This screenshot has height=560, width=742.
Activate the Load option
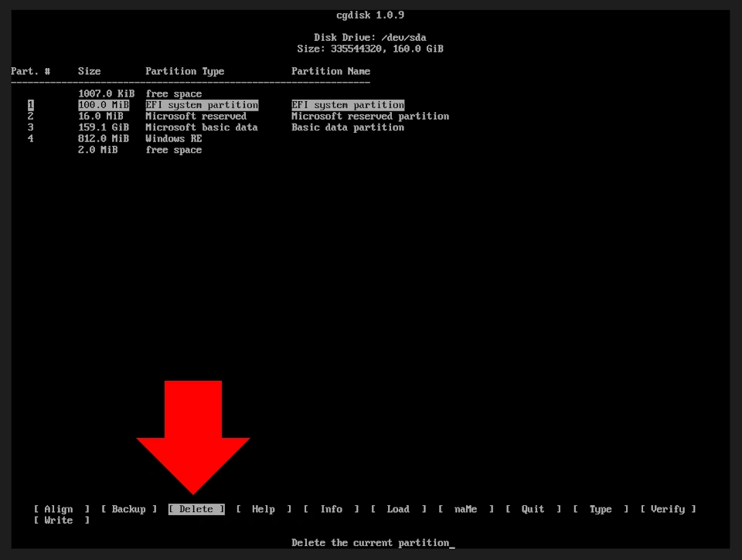click(397, 509)
